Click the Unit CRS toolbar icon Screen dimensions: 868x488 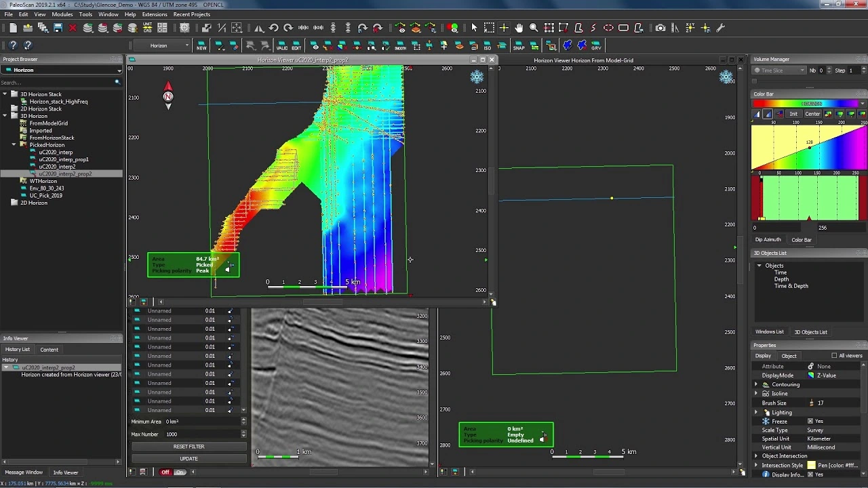[147, 28]
